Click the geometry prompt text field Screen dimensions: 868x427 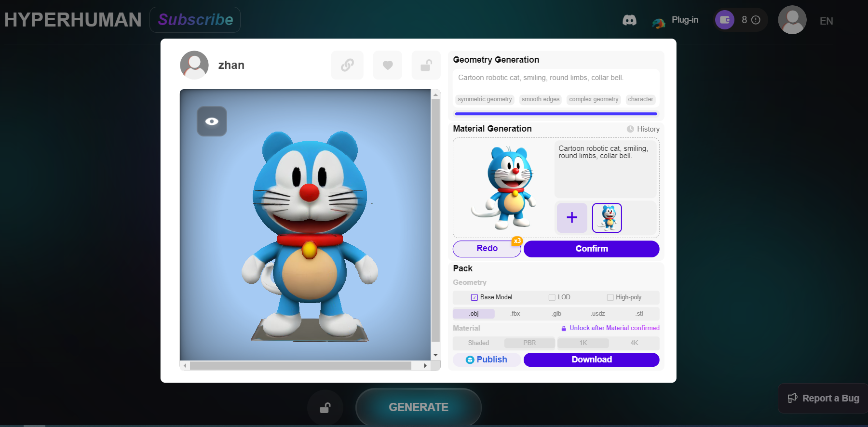[x=556, y=78]
